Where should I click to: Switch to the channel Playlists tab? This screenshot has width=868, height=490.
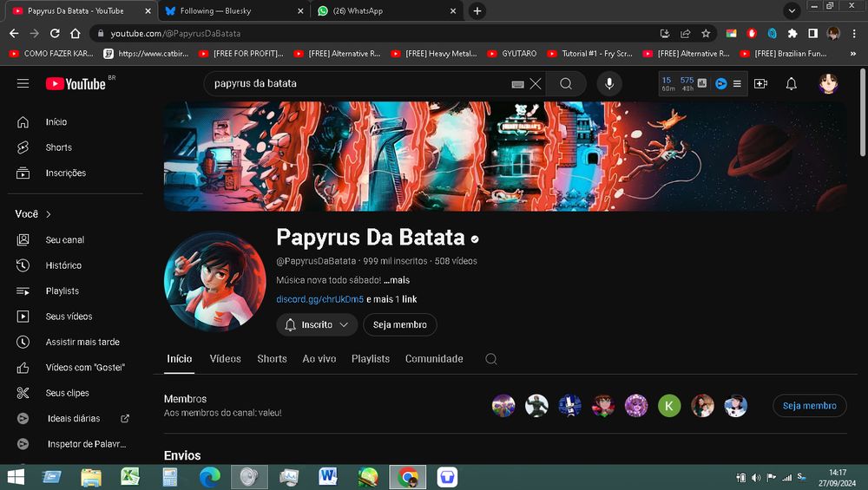(371, 359)
